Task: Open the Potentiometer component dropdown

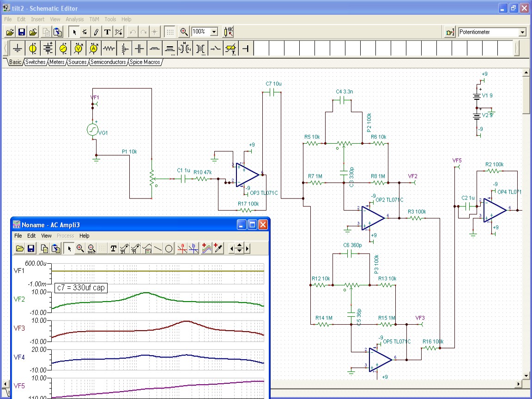Action: pyautogui.click(x=522, y=32)
